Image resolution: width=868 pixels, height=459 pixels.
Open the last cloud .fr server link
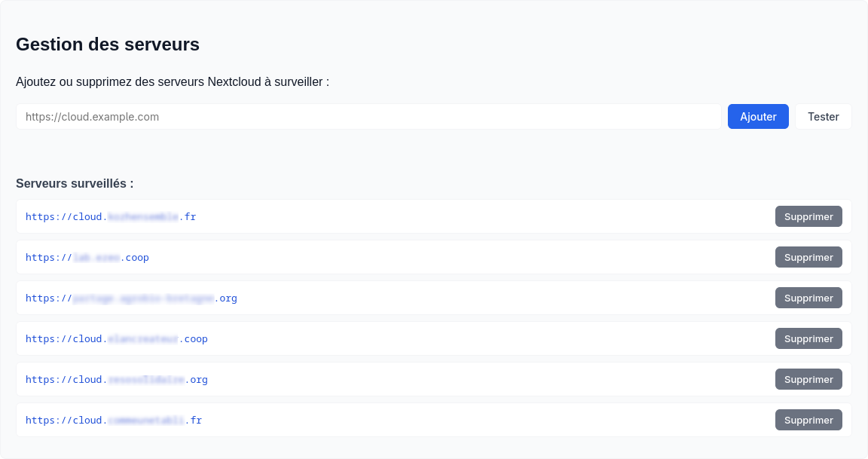114,420
